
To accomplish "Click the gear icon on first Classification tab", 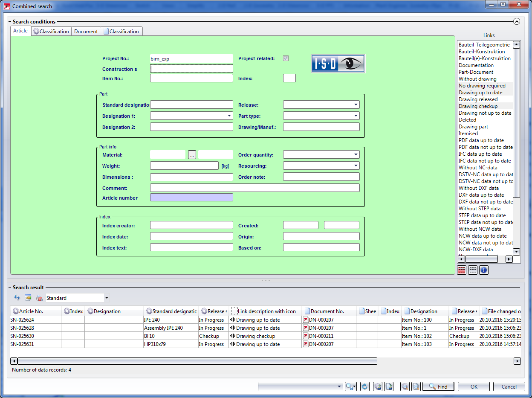I will click(36, 31).
